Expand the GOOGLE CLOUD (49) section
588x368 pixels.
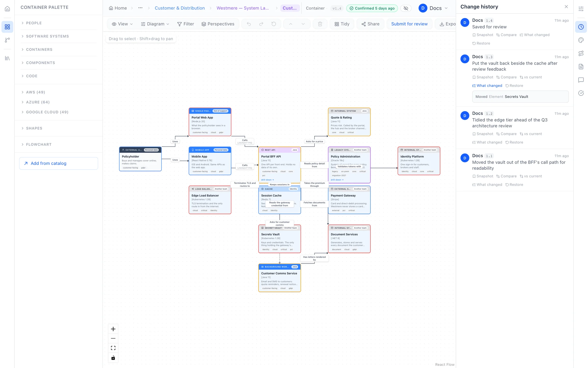tap(59, 112)
